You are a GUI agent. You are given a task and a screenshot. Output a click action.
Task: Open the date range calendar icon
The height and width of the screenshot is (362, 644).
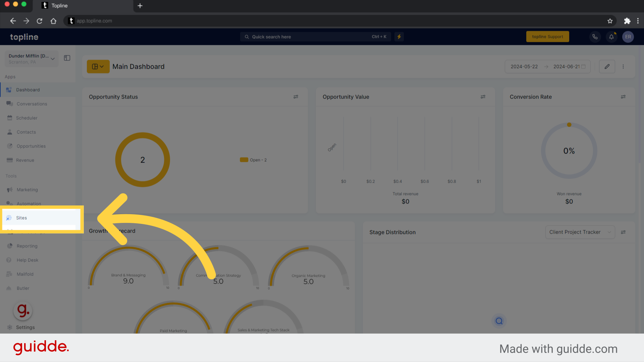(x=583, y=67)
